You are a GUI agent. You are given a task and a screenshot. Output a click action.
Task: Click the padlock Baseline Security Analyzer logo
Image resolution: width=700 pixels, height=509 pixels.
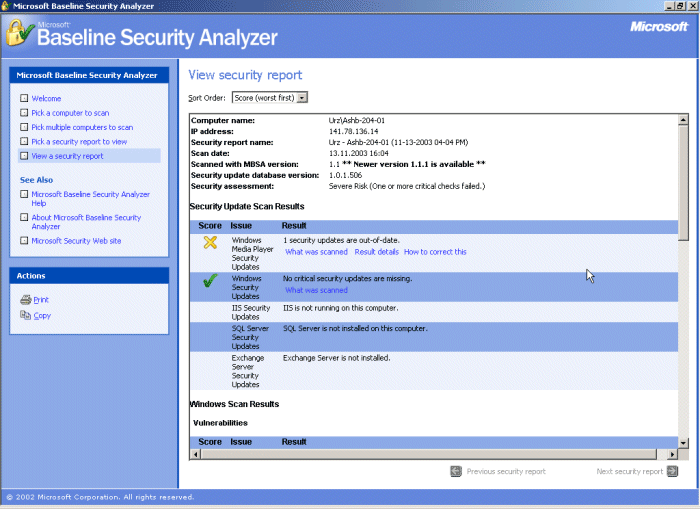tap(19, 33)
